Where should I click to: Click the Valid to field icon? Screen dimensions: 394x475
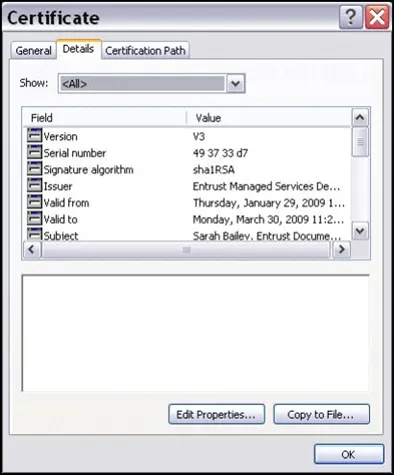click(34, 219)
